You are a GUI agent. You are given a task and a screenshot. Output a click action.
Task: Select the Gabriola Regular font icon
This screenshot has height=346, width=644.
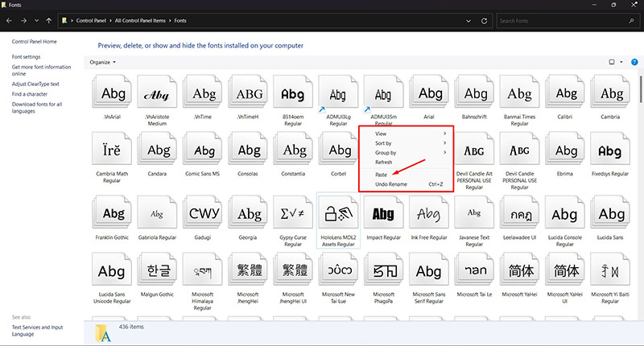(157, 212)
